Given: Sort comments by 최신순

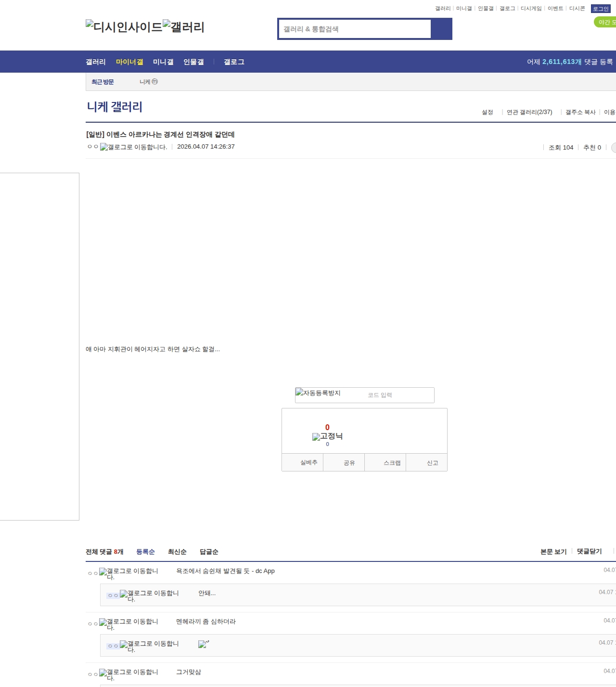Looking at the screenshot, I should point(177,552).
